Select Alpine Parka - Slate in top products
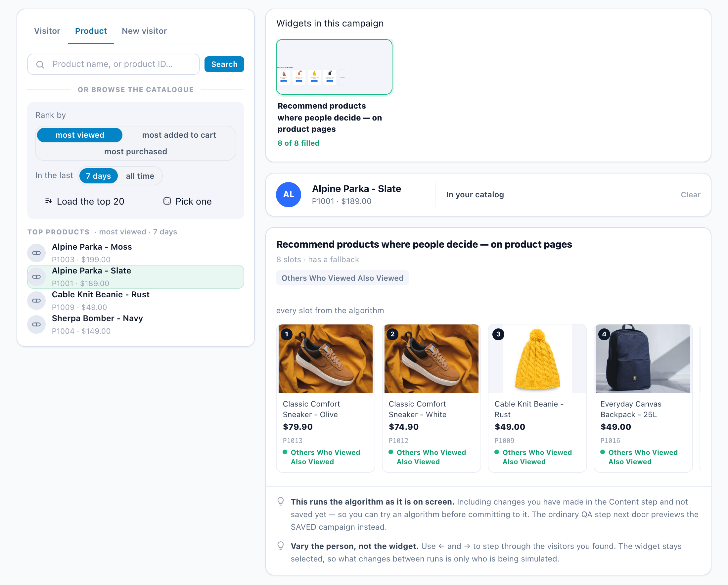The width and height of the screenshot is (728, 585). click(136, 277)
